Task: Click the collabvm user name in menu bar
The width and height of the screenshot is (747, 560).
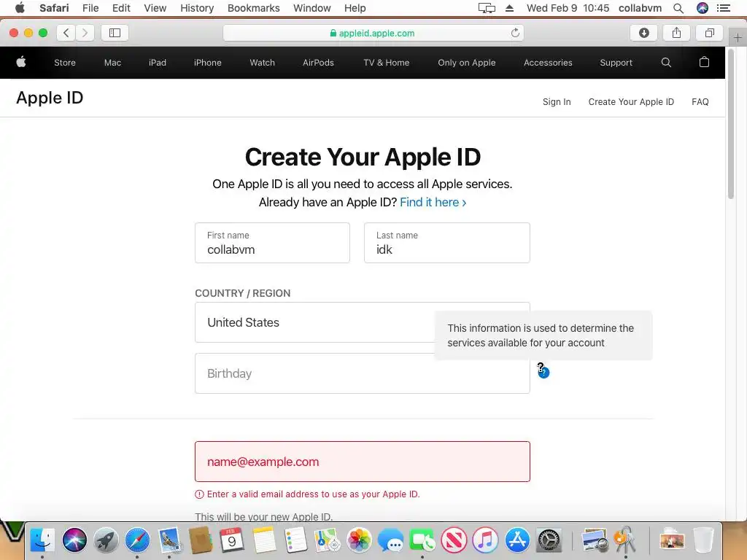Action: click(x=640, y=8)
